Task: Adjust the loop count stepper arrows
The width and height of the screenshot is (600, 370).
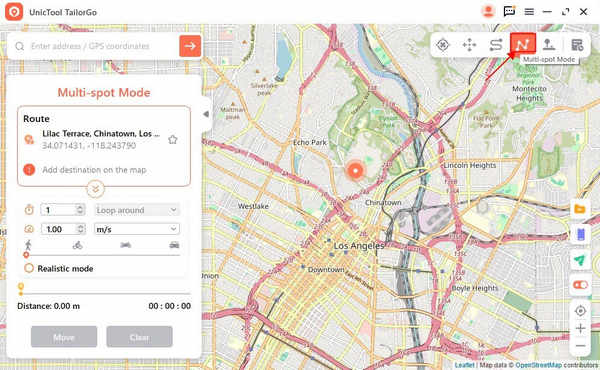Action: tap(80, 210)
